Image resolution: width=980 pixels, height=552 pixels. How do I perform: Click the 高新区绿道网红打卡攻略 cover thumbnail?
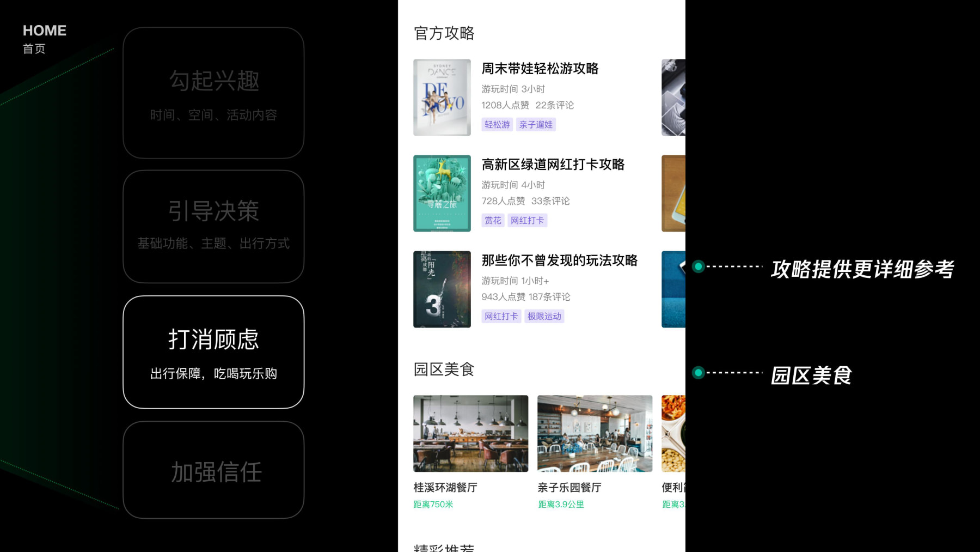coord(442,193)
